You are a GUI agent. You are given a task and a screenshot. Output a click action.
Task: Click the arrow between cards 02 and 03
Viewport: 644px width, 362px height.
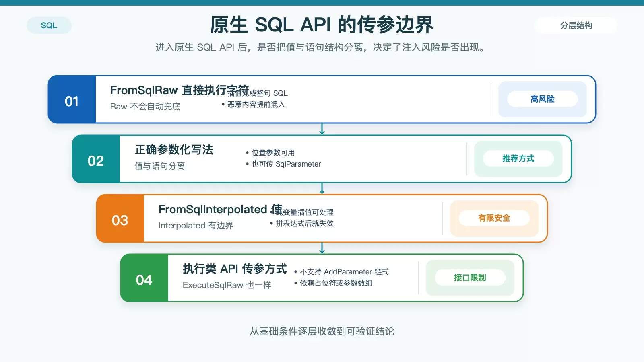click(322, 189)
